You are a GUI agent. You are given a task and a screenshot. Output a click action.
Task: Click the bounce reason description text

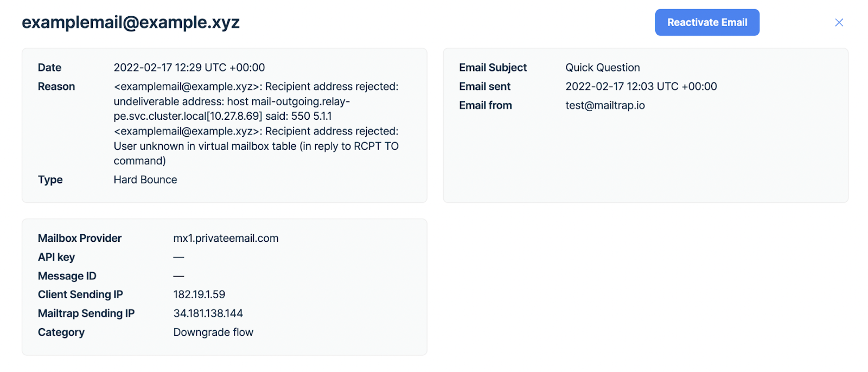tap(256, 124)
